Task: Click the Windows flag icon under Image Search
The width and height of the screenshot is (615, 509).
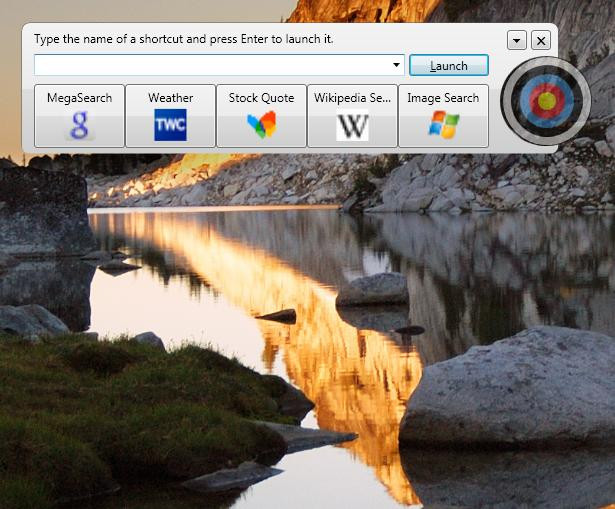Action: [443, 126]
